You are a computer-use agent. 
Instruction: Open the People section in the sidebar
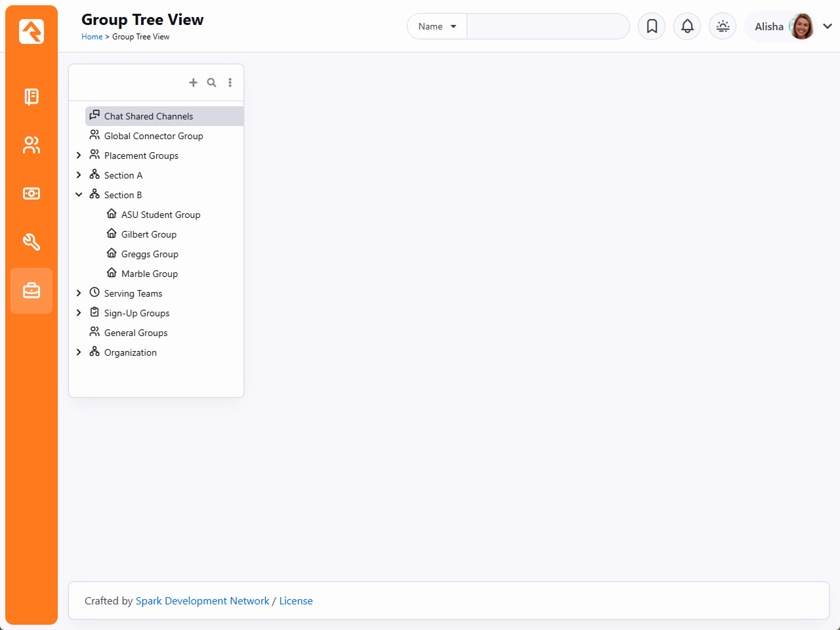(31, 145)
